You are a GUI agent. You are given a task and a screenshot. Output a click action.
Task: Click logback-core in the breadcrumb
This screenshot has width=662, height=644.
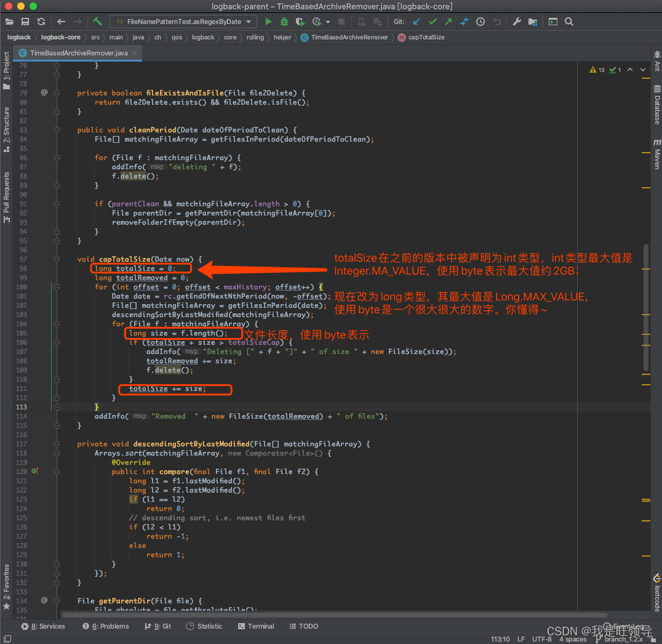(x=60, y=37)
